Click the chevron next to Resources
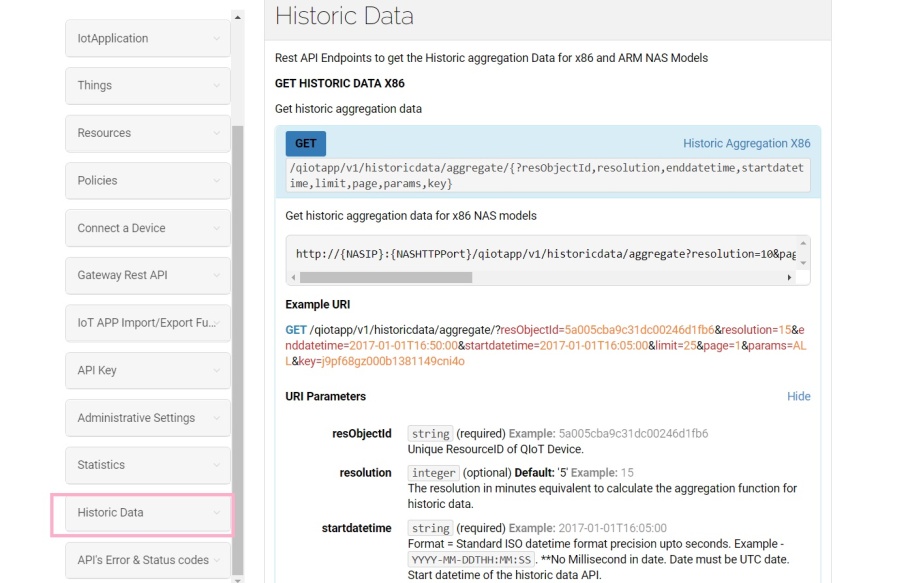Image resolution: width=908 pixels, height=583 pixels. click(x=216, y=133)
